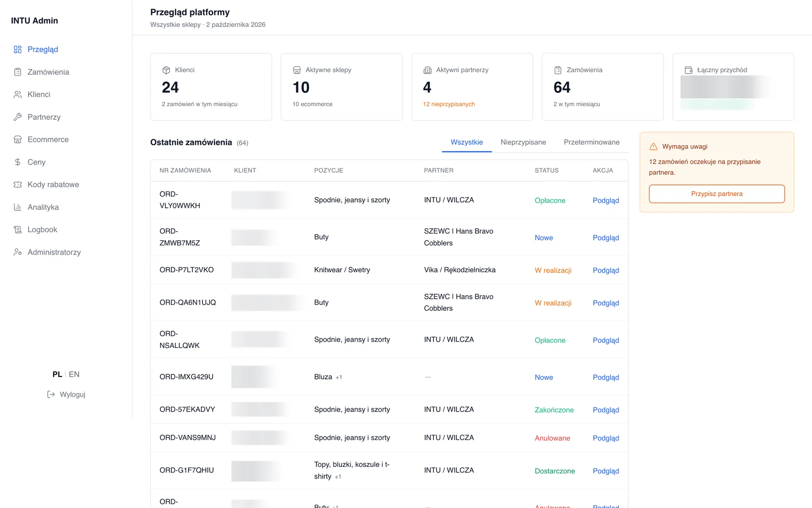The width and height of the screenshot is (812, 508).
Task: Click the Administratorzy user-settings icon
Action: point(18,252)
